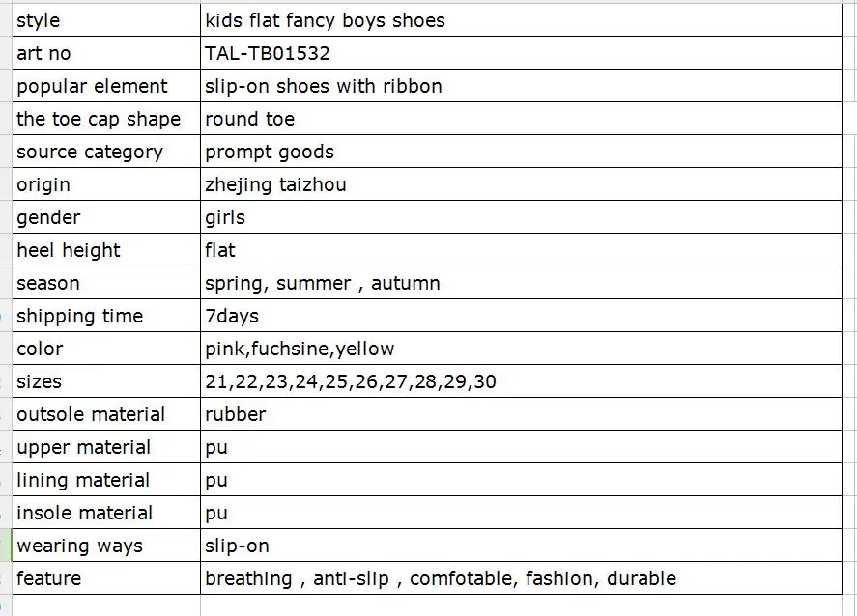Select the art no value TAL-TB01532
This screenshot has height=616, width=857.
click(x=268, y=53)
